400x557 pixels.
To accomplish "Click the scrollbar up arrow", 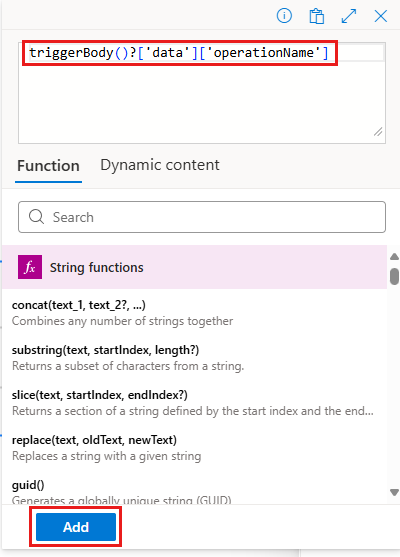I will click(x=394, y=256).
